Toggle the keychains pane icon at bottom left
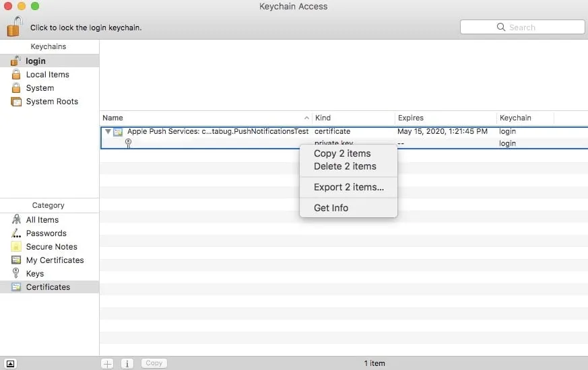The width and height of the screenshot is (588, 370). [11, 364]
